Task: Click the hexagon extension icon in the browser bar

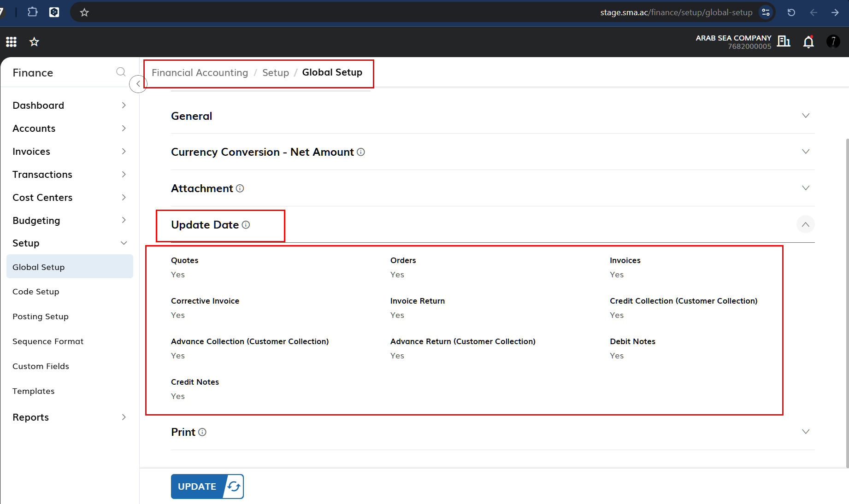Action: 54,12
